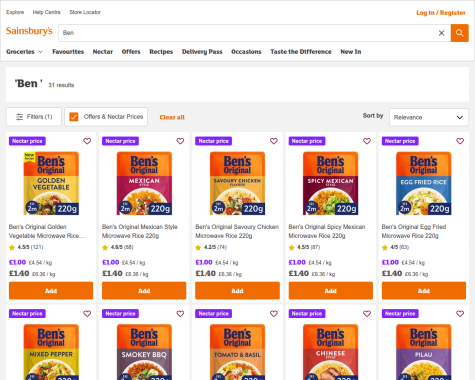Image resolution: width=475 pixels, height=380 pixels.
Task: Expand the Groceries menu
Action: point(24,52)
